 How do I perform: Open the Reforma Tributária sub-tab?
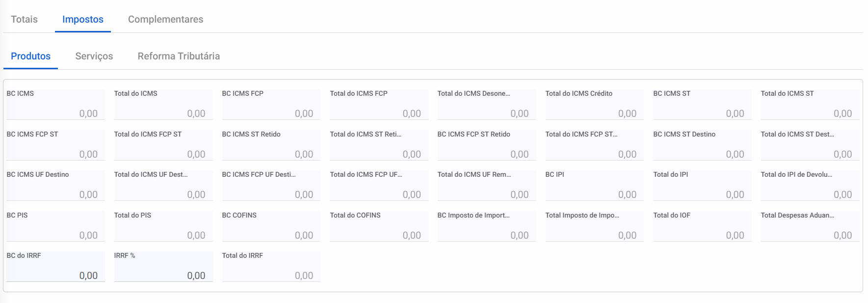(179, 56)
